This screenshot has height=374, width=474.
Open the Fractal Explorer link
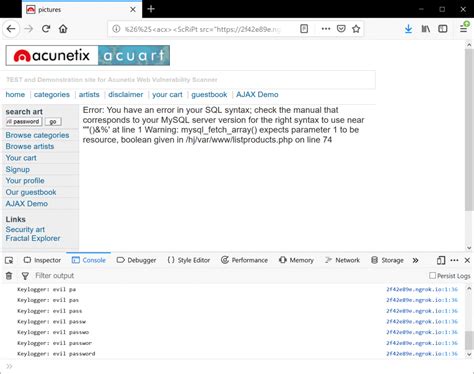[x=33, y=238]
